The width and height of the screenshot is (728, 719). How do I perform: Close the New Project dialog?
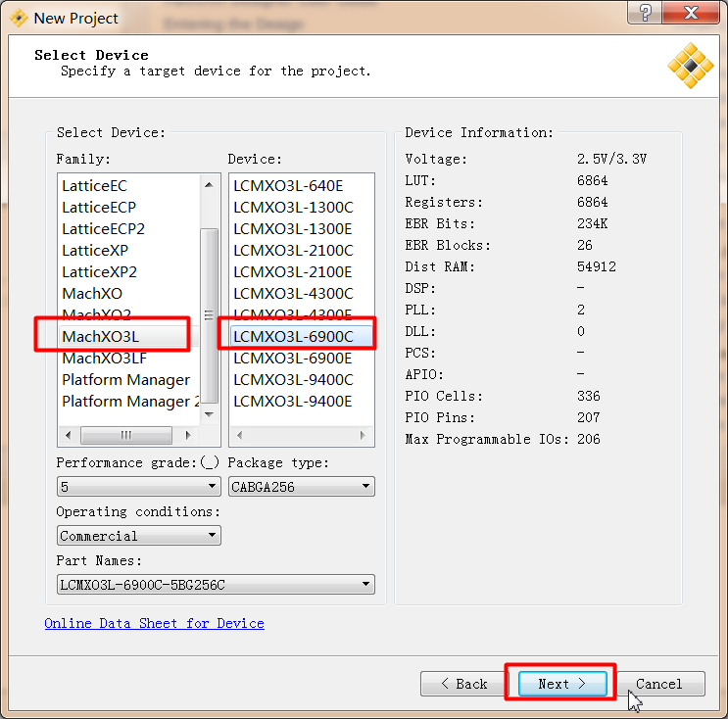[x=691, y=12]
